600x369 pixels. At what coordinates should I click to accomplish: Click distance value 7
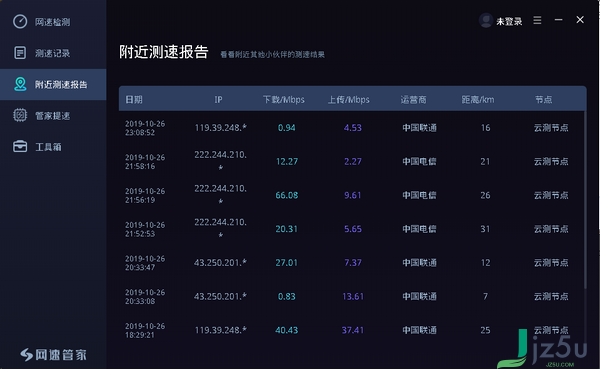485,296
